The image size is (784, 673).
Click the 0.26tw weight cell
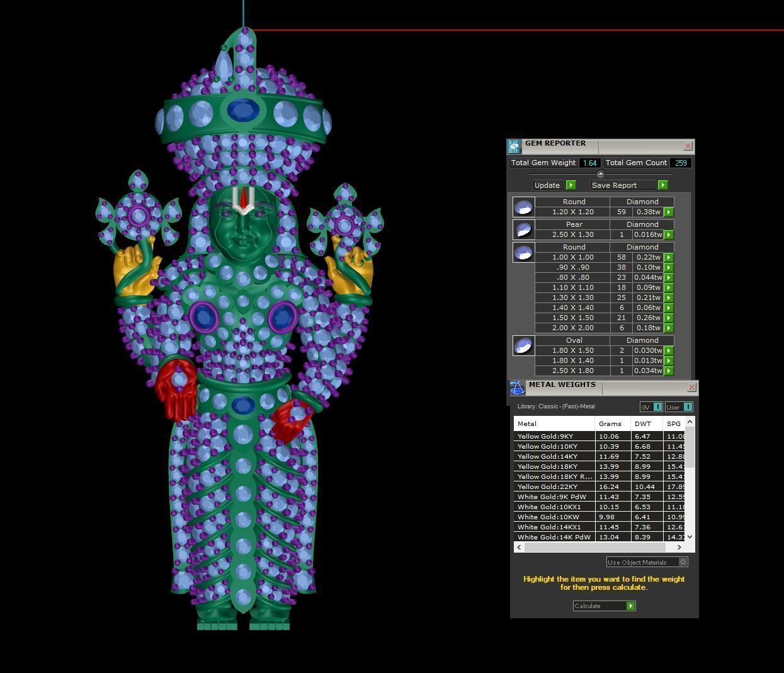648,318
